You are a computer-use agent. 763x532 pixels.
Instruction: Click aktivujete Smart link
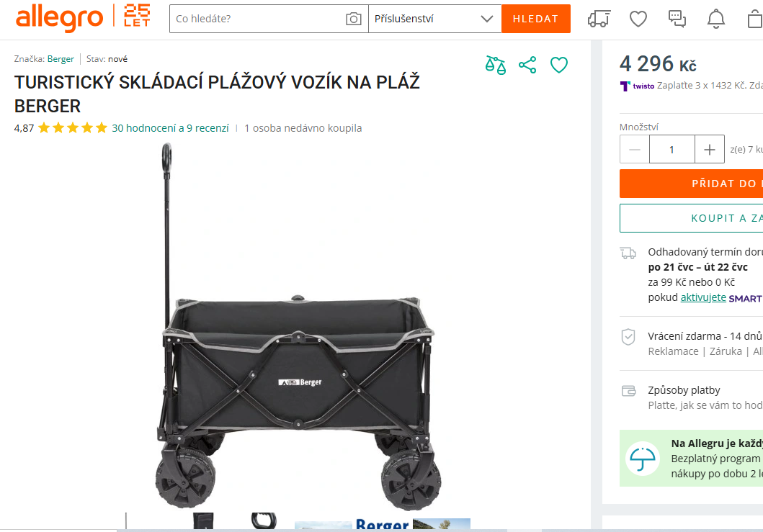coord(703,297)
